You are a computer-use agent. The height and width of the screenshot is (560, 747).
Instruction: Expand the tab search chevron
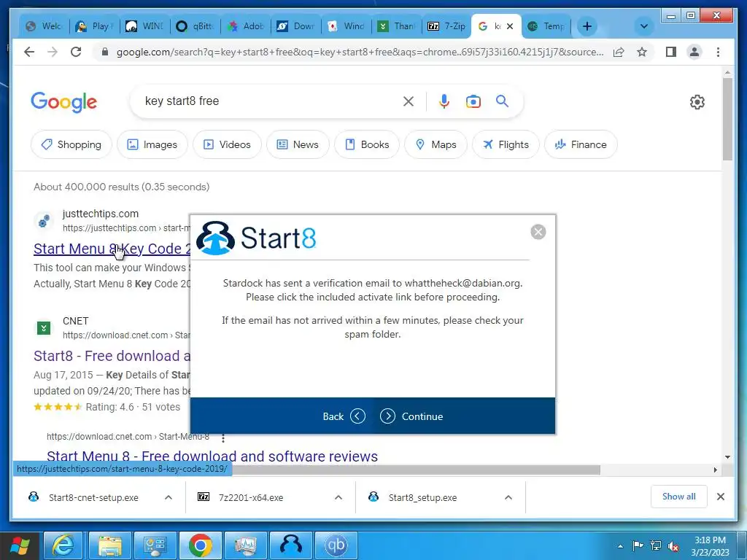tap(643, 26)
